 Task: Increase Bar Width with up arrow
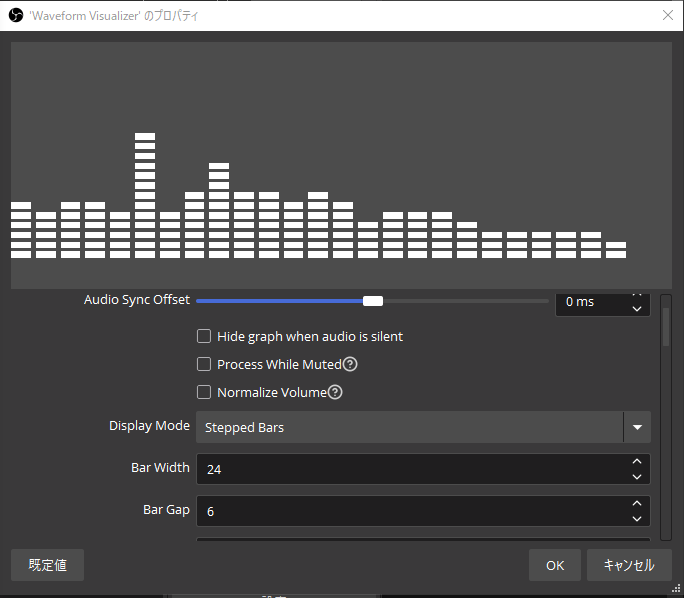point(637,461)
